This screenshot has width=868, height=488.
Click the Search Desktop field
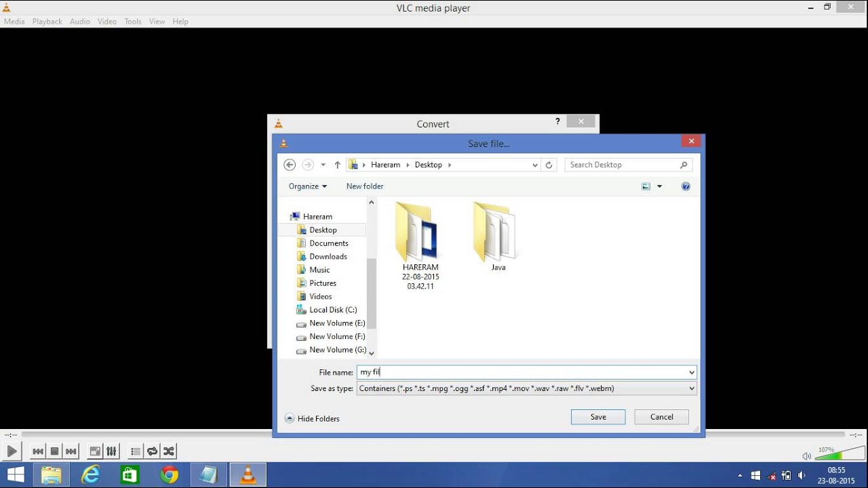point(628,165)
